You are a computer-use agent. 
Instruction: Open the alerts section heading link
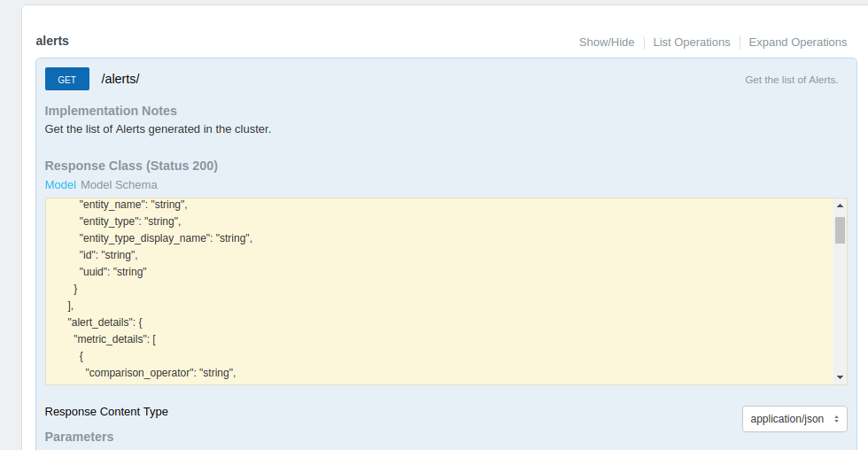coord(52,41)
